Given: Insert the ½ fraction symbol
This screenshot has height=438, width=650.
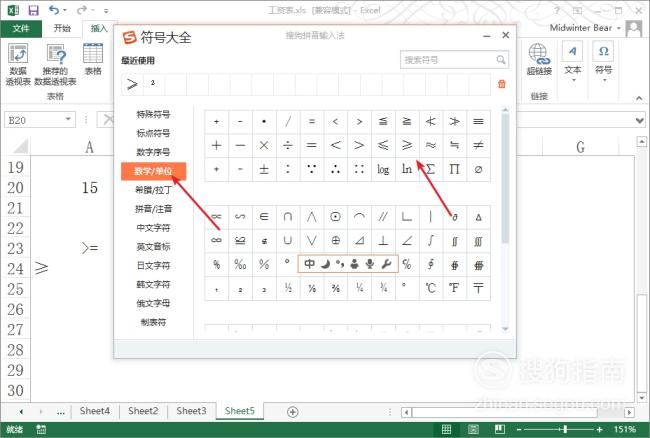Looking at the screenshot, I should point(288,288).
